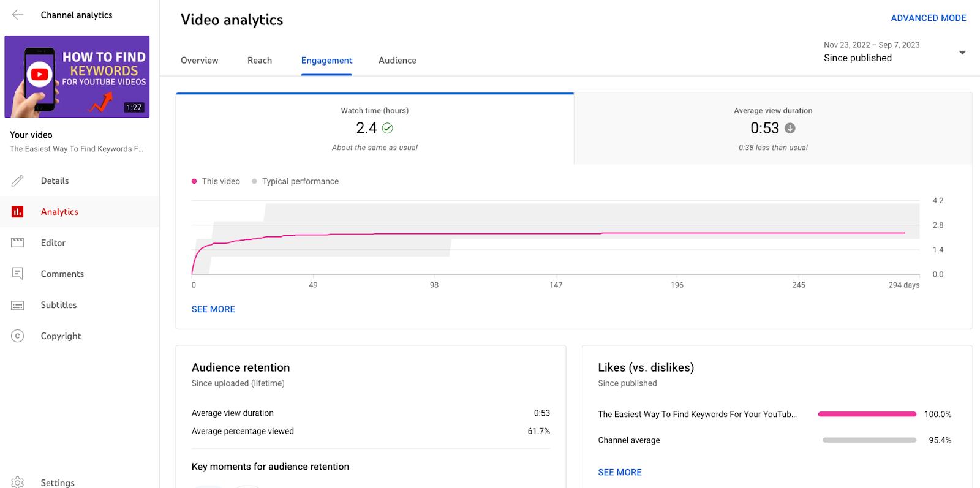Screen dimensions: 980x488
Task: Click the This video legend item
Action: 216,181
